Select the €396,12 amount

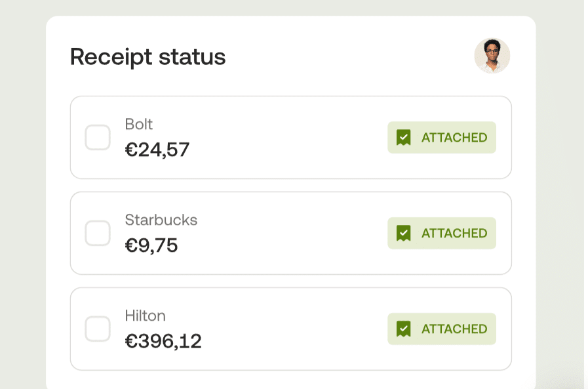[x=163, y=342]
